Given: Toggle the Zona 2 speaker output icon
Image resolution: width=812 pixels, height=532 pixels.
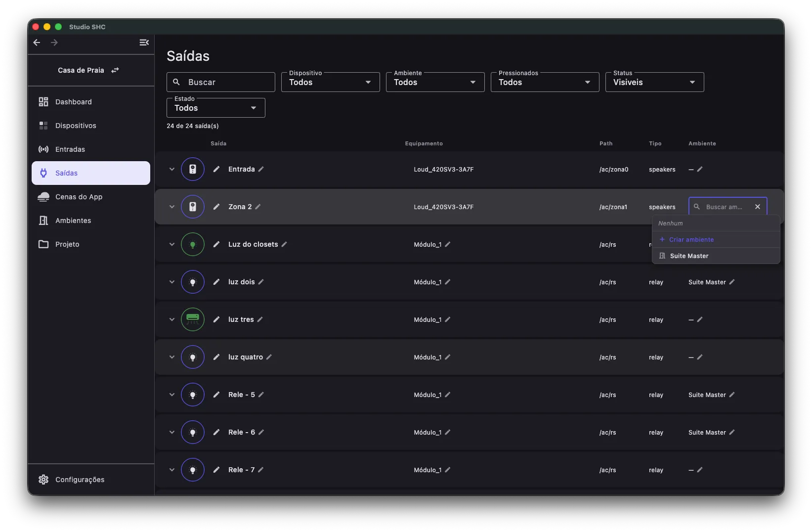Looking at the screenshot, I should tap(193, 207).
